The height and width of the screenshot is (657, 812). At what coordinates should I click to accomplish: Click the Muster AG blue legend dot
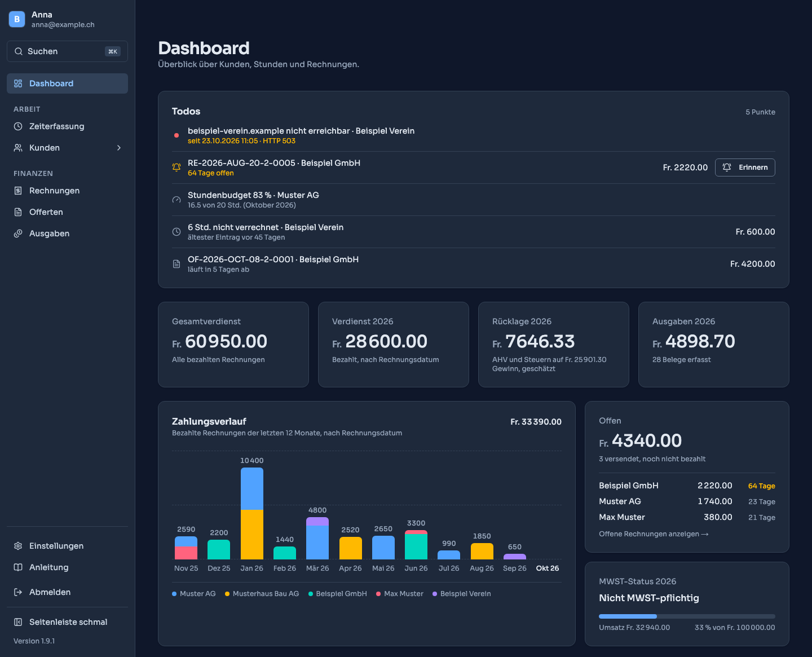[x=174, y=594]
